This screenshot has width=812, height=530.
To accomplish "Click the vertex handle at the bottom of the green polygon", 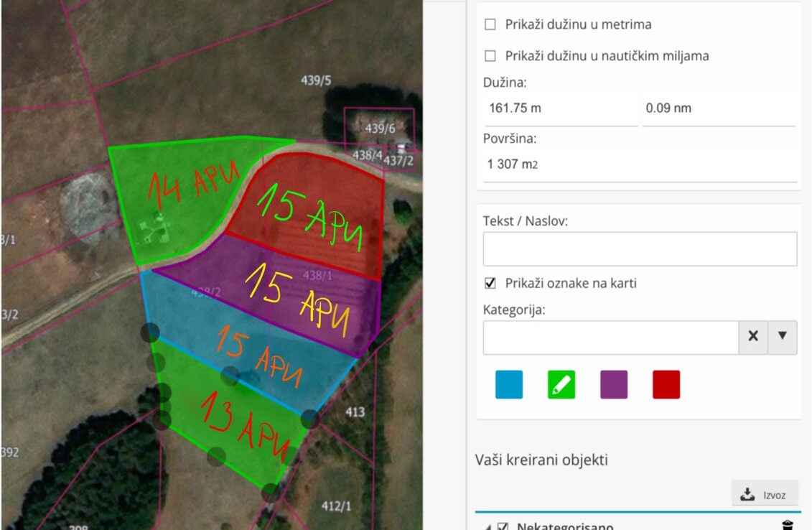I will pos(271,493).
